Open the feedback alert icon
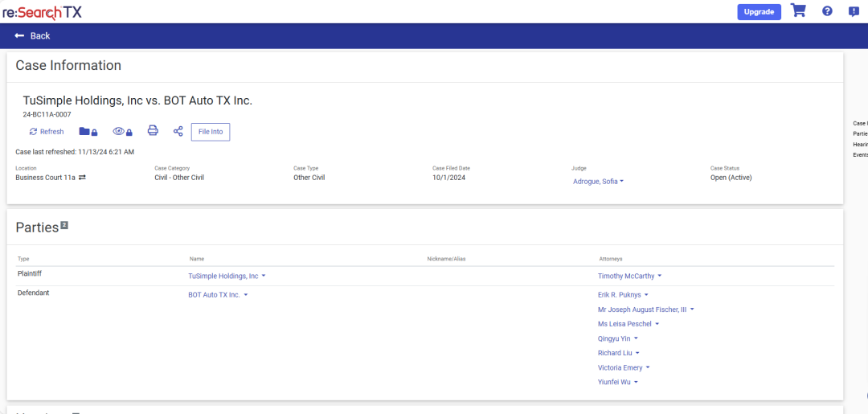Screen dimensions: 868x414 (x=854, y=11)
